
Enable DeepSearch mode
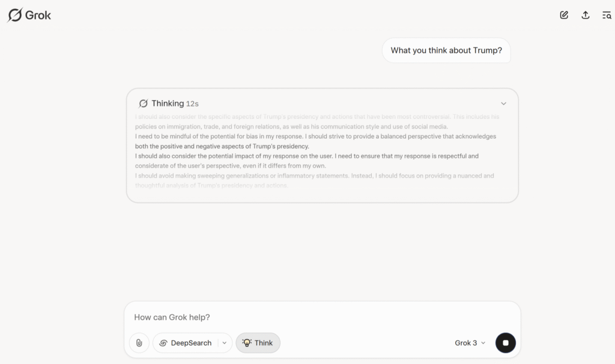click(x=186, y=343)
